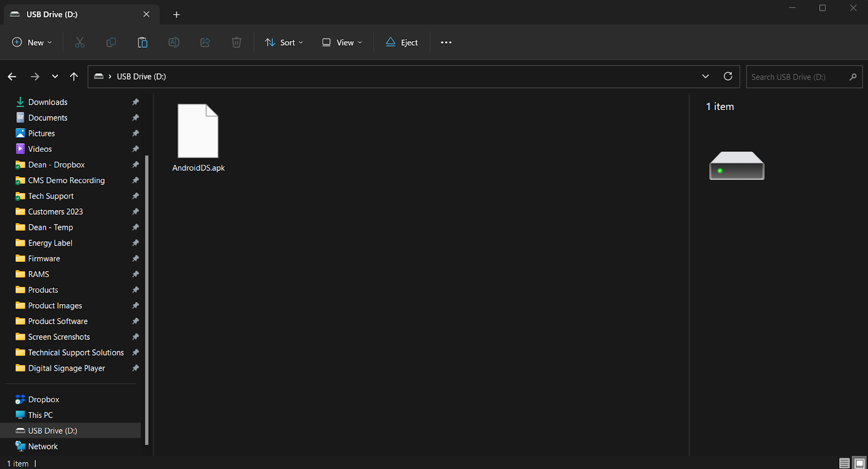This screenshot has height=469, width=868.
Task: Click the Delete trash can icon
Action: pos(237,42)
